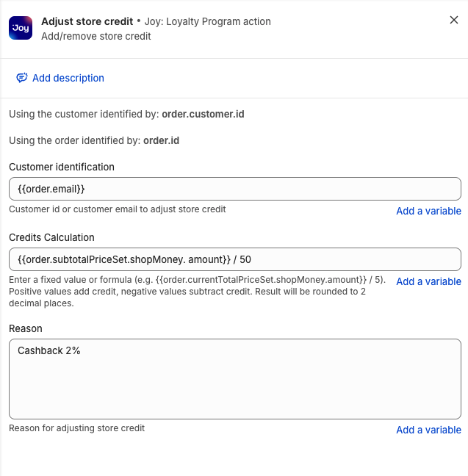Open the Add description link

[x=68, y=78]
